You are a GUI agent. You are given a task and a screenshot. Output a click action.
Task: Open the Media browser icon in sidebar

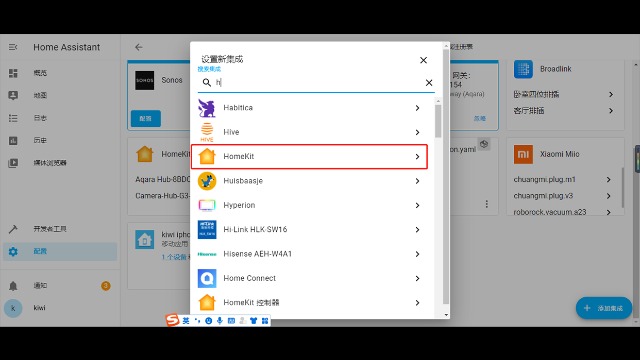pyautogui.click(x=13, y=163)
